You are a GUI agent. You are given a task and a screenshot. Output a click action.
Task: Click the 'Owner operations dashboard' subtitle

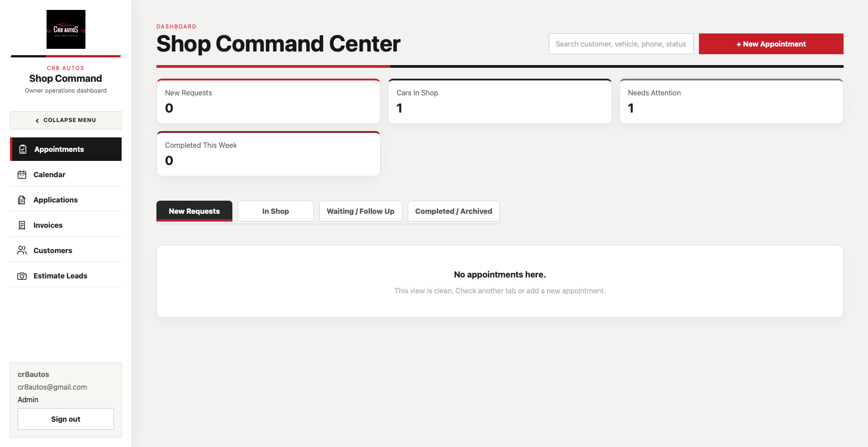(66, 90)
